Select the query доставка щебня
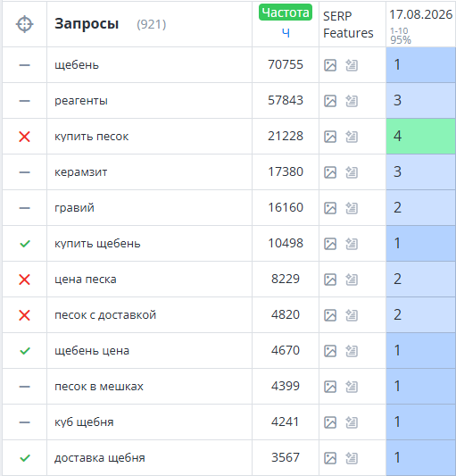The image size is (456, 476). tap(100, 458)
